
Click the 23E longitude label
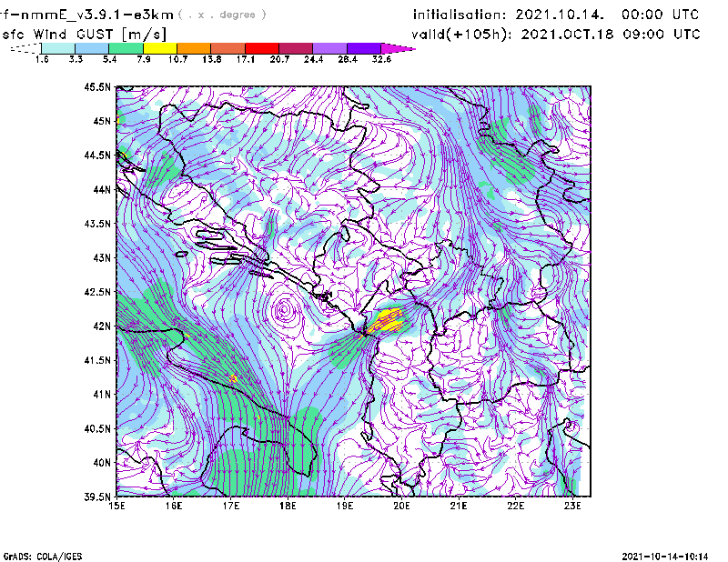click(572, 506)
